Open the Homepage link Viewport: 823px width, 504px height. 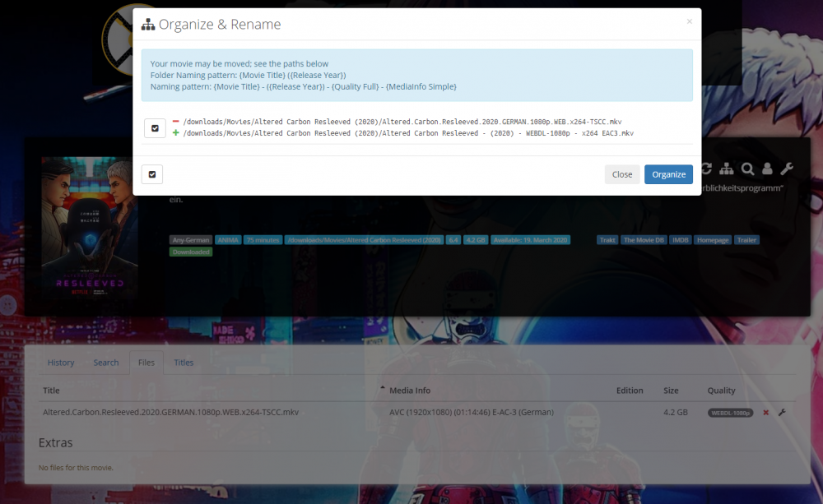(x=712, y=240)
